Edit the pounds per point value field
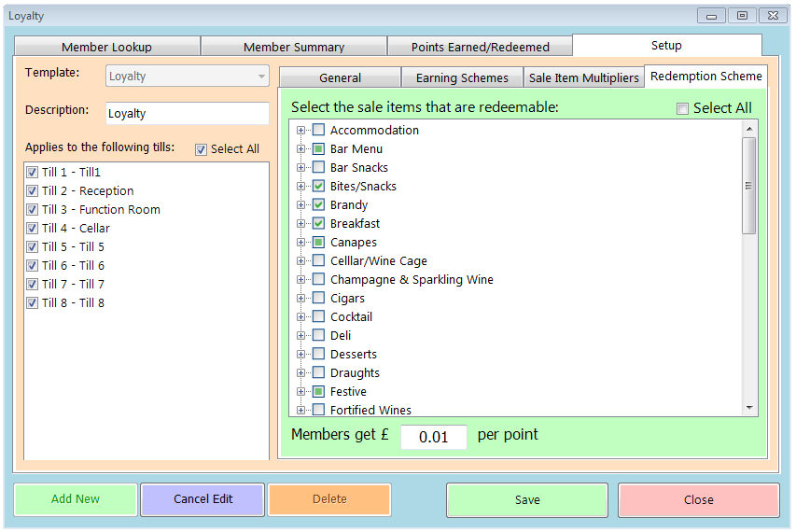This screenshot has width=796, height=532. tap(434, 437)
